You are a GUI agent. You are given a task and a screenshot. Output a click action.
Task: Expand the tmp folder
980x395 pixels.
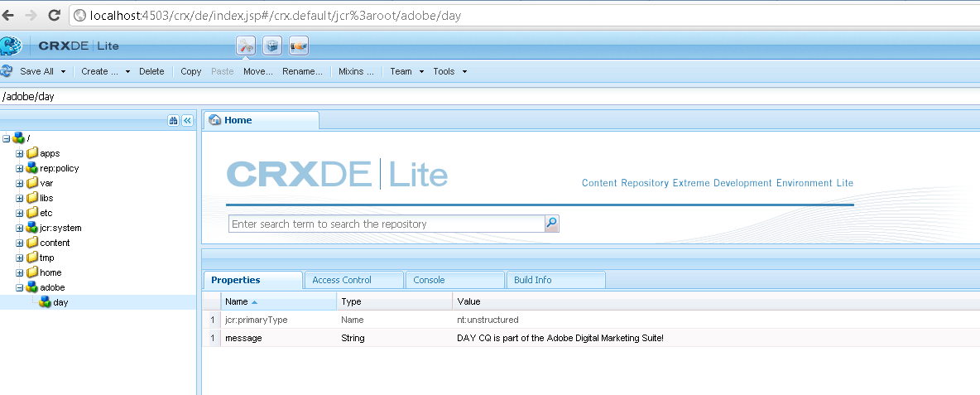click(x=19, y=258)
